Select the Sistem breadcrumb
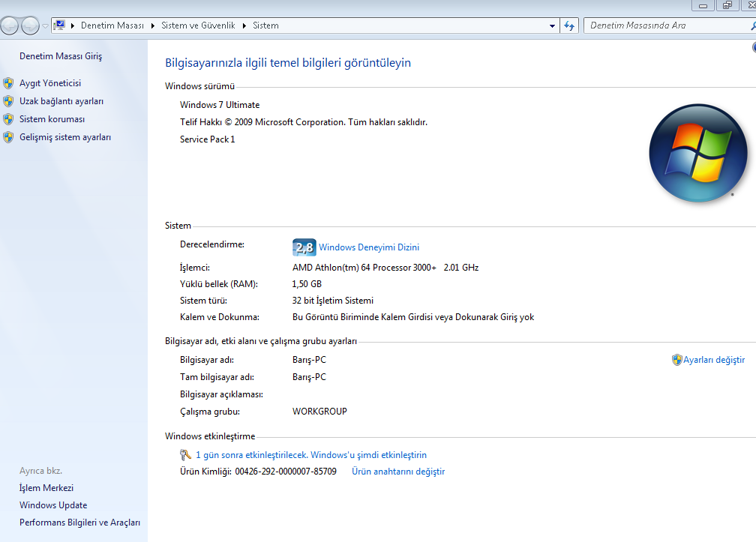 tap(265, 25)
